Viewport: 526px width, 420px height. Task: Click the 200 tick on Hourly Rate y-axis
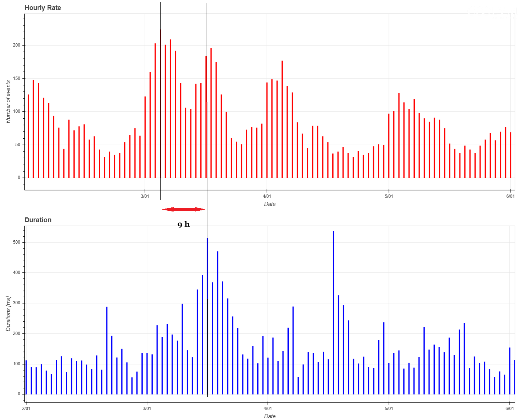coord(17,45)
